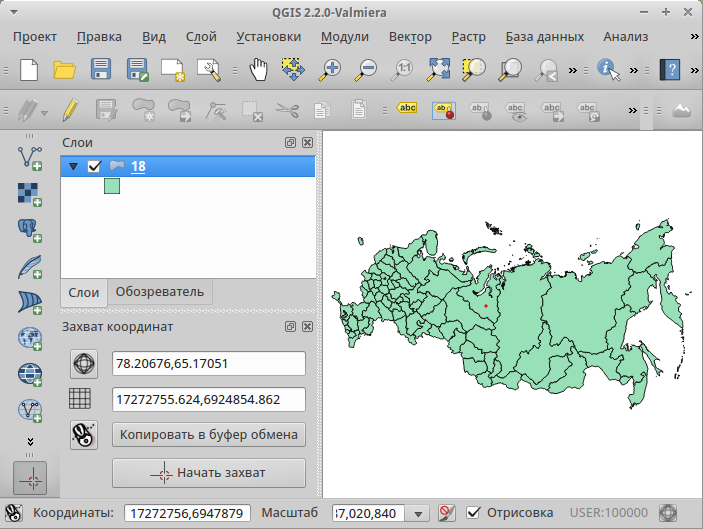Select the Pan Map hand tool
Viewport: 703px width, 529px height.
click(x=259, y=69)
